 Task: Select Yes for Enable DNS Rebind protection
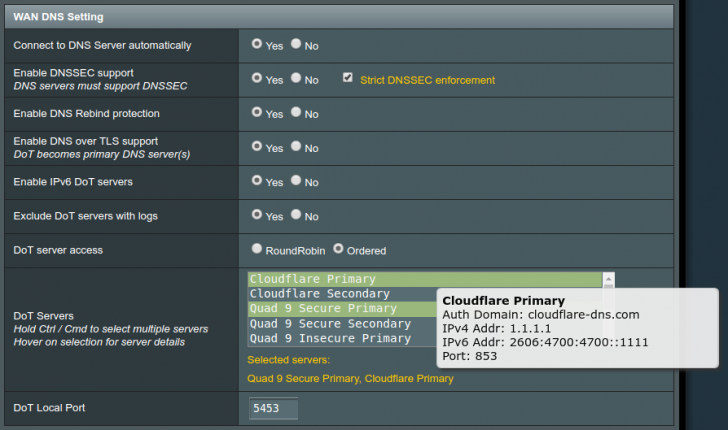pos(257,112)
